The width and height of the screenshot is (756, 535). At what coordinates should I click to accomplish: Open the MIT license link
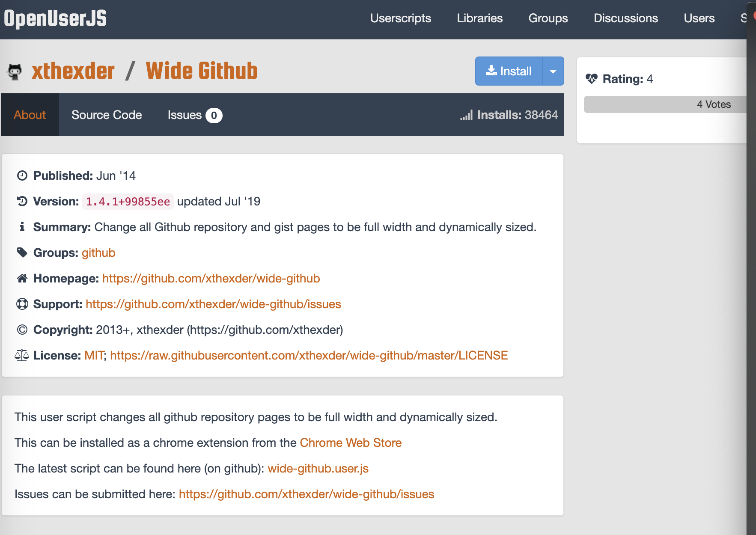point(95,355)
